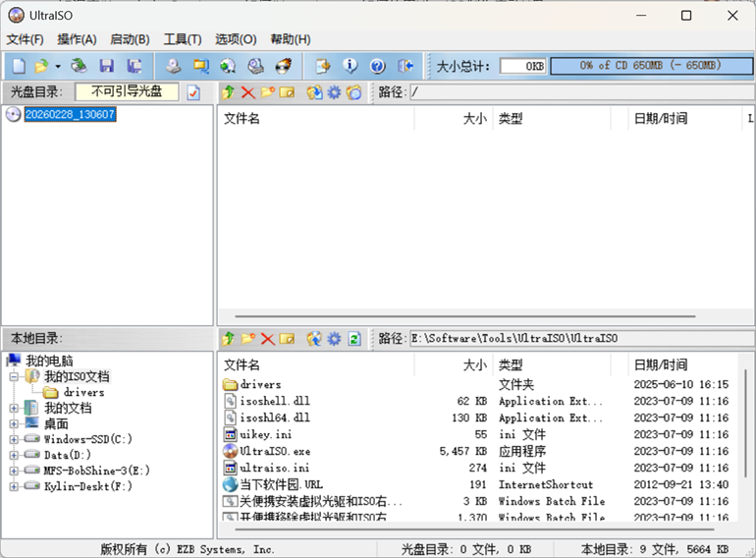Expand the MFS-BobShine-3(E:) drive node

point(14,471)
